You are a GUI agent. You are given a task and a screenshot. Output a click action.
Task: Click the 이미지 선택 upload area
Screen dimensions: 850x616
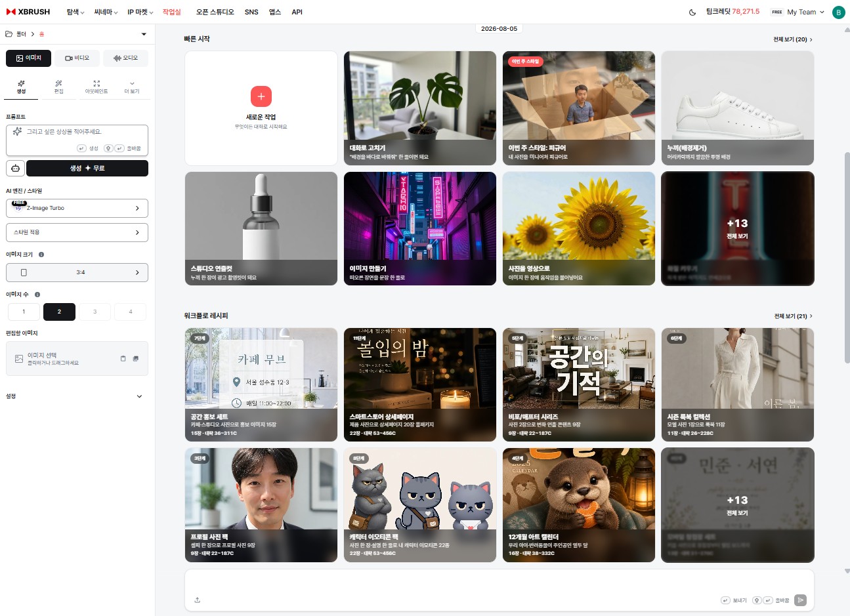(x=77, y=359)
